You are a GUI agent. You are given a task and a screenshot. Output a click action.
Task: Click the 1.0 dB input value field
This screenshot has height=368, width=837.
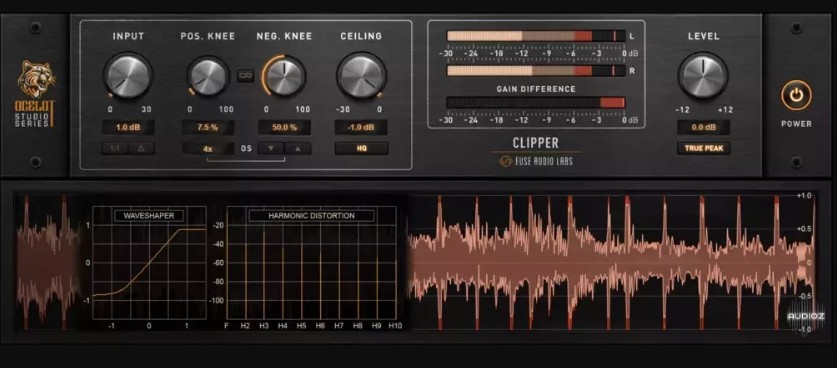pyautogui.click(x=128, y=128)
